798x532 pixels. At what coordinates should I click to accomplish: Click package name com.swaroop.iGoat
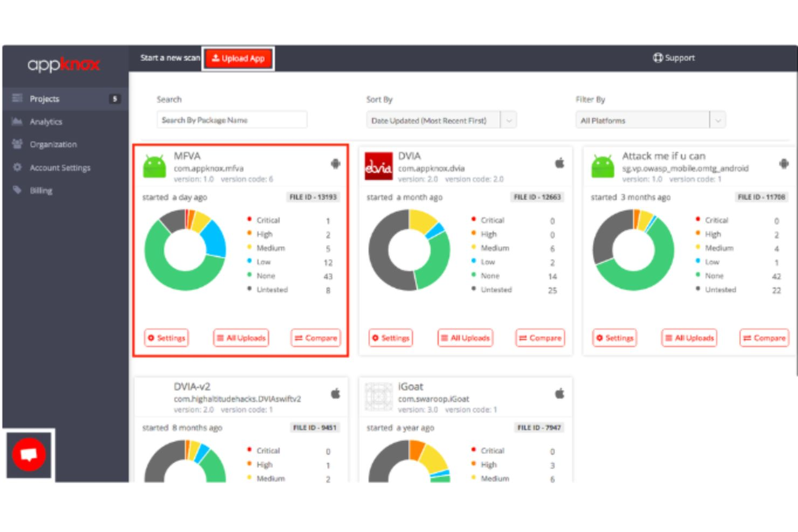coord(434,399)
